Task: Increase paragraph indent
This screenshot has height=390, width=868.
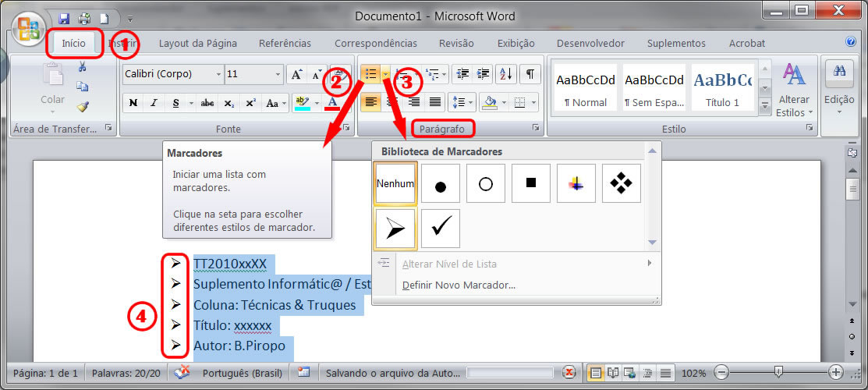Action: [484, 73]
